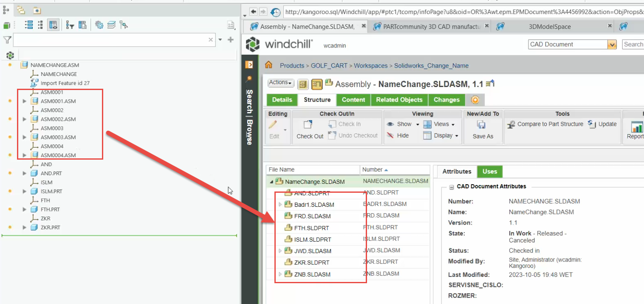The width and height of the screenshot is (644, 304).
Task: Expand the Badr1.SLDASM structure row
Action: (x=280, y=205)
